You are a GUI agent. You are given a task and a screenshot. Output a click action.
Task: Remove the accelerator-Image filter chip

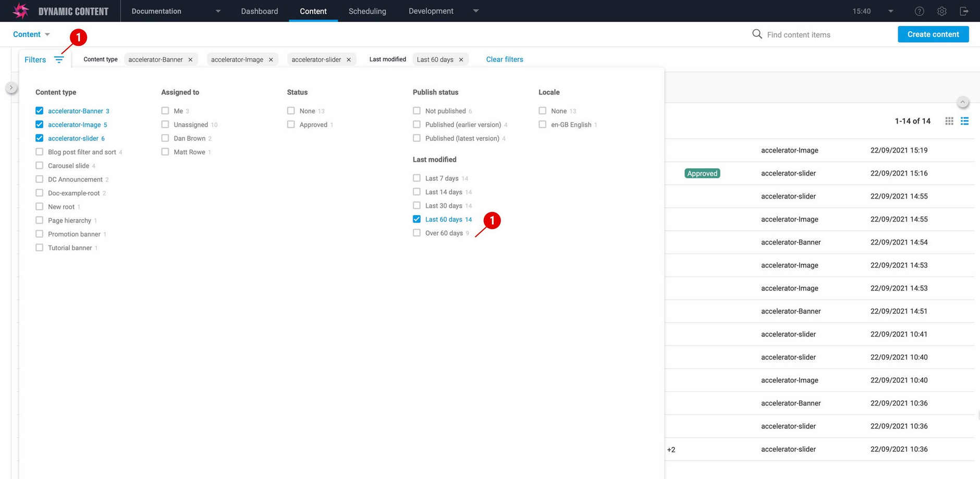pyautogui.click(x=271, y=59)
